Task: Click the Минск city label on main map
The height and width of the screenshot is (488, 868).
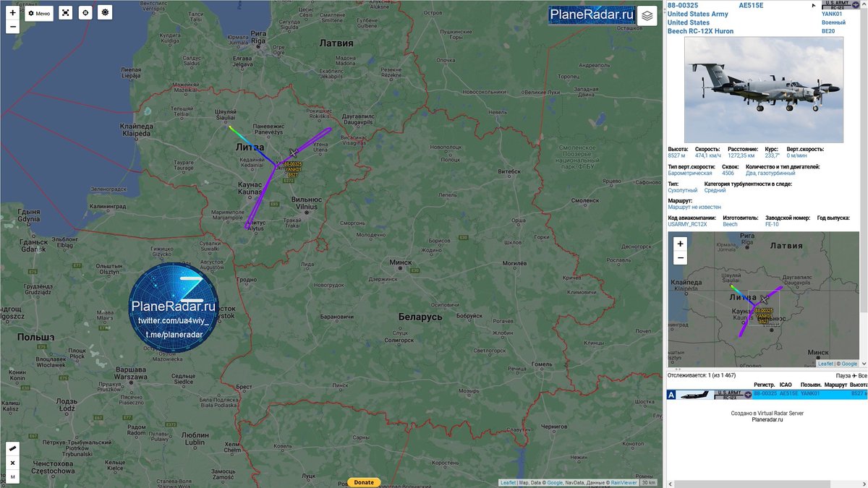Action: click(400, 262)
